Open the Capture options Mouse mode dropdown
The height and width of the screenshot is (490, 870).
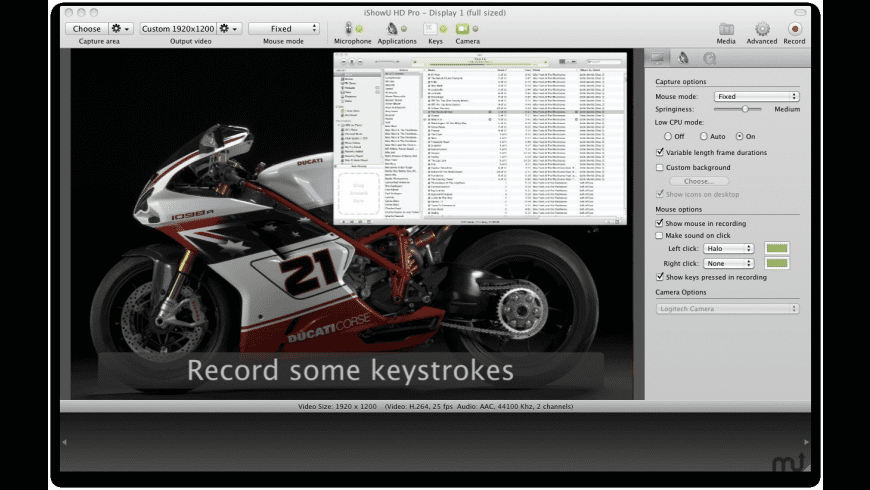coord(756,97)
